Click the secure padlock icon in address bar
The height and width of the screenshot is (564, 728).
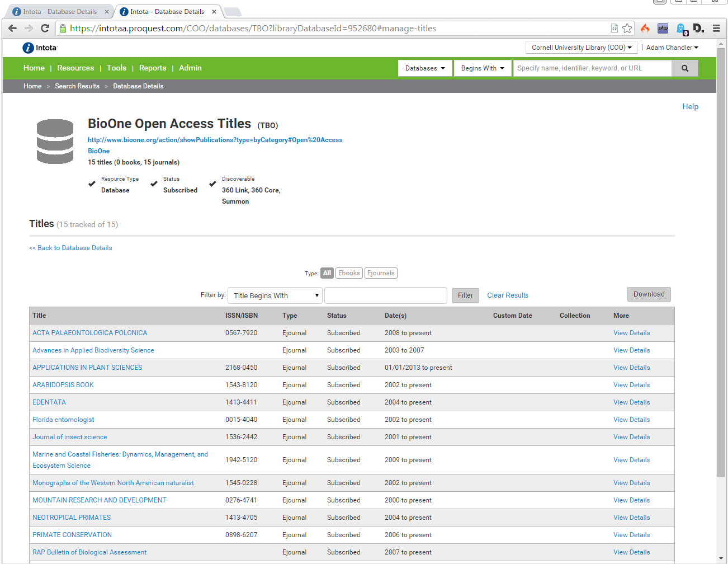[63, 28]
